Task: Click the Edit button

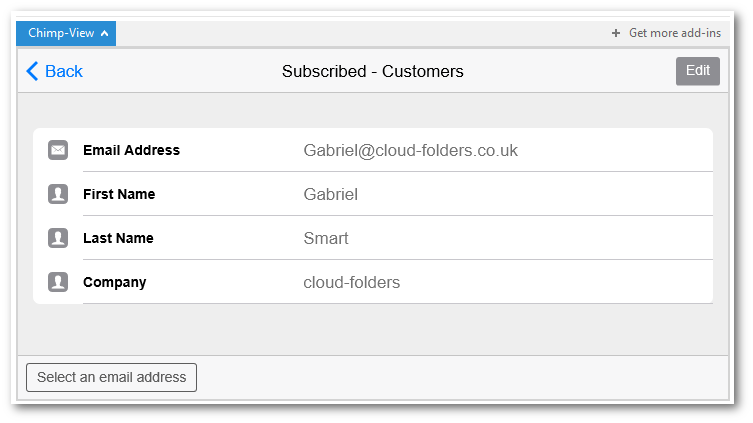Action: tap(698, 71)
